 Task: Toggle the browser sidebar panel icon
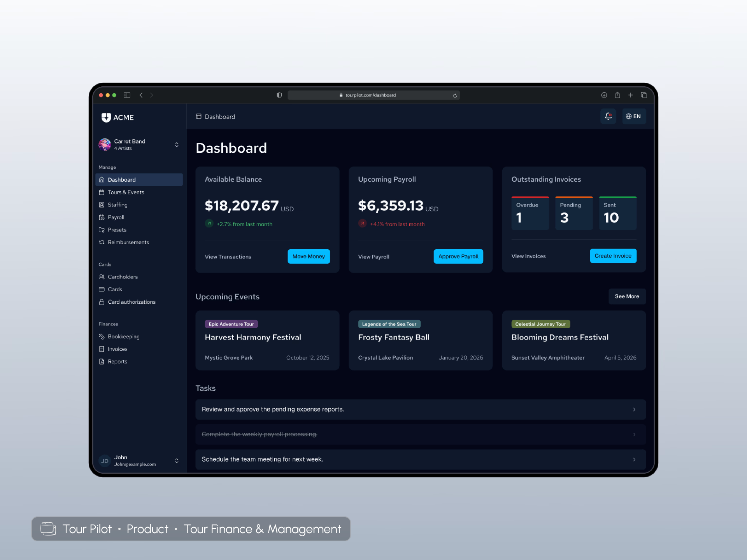(x=127, y=95)
